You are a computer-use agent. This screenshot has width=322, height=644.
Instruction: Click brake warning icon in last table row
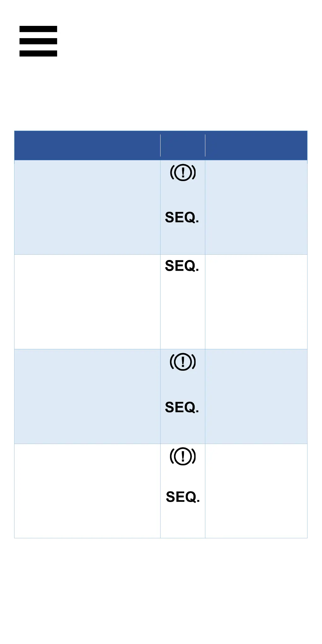click(x=183, y=456)
